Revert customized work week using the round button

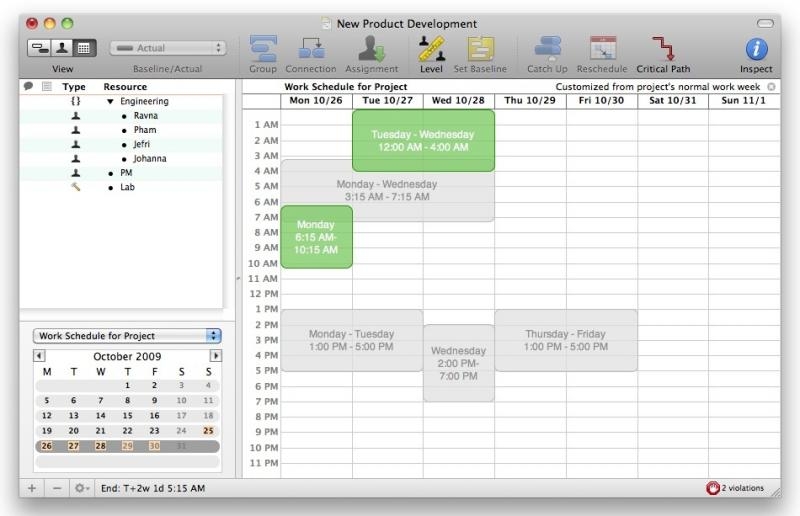[x=771, y=87]
